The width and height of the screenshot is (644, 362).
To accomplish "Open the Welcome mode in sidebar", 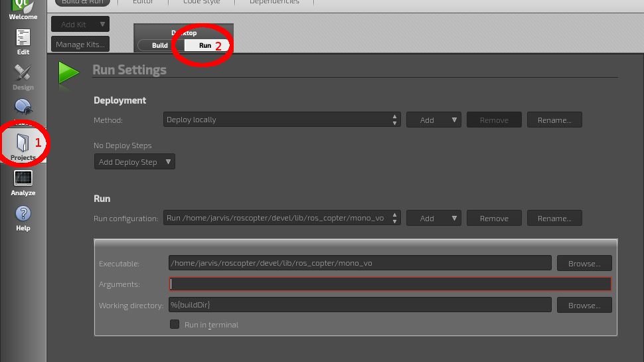I will click(23, 9).
